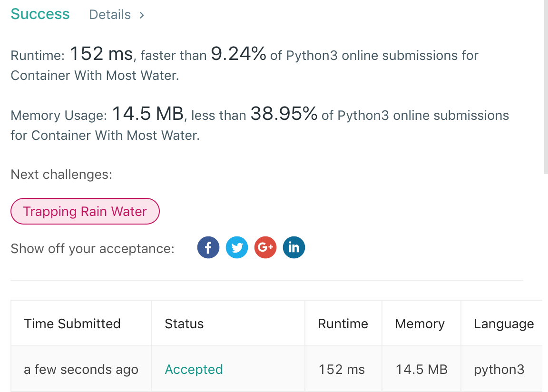
Task: Click the 14.5 MB table cell
Action: pos(421,369)
